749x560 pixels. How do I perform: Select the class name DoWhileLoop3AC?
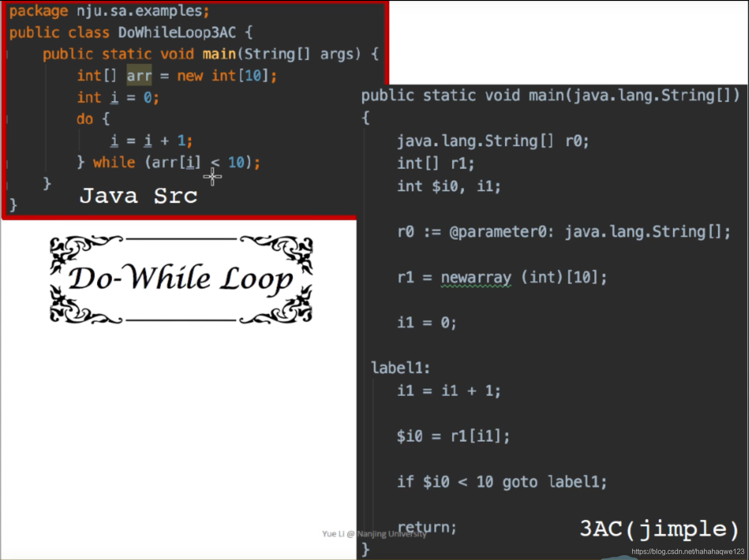click(177, 33)
